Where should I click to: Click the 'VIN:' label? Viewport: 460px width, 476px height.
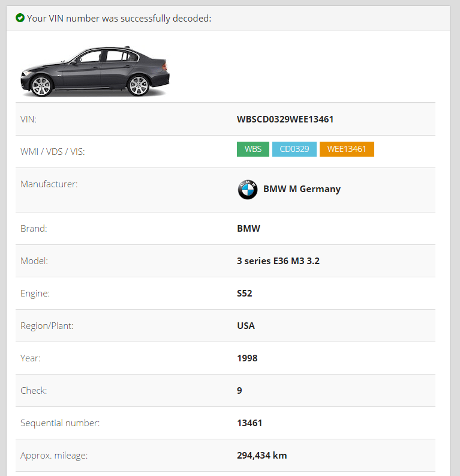coord(28,119)
